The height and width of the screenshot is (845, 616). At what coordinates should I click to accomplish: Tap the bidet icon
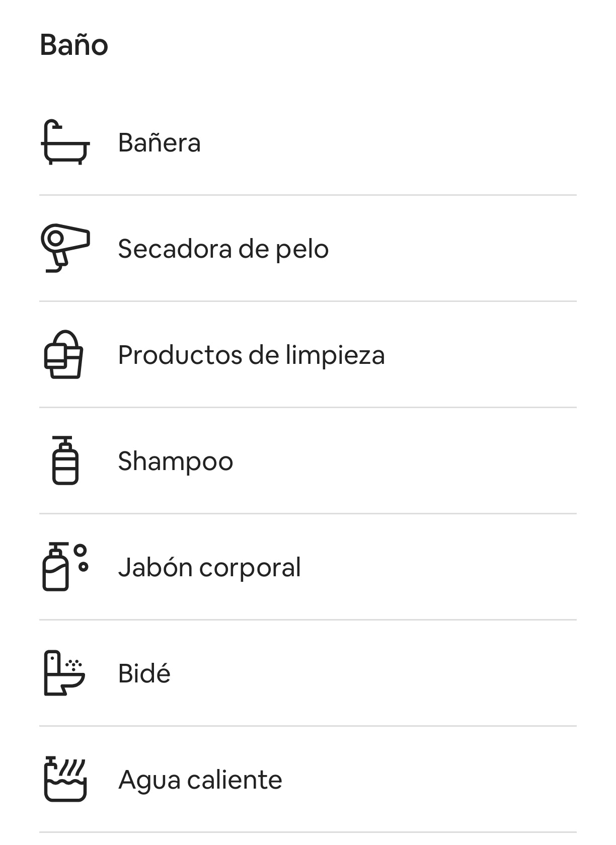(x=64, y=673)
